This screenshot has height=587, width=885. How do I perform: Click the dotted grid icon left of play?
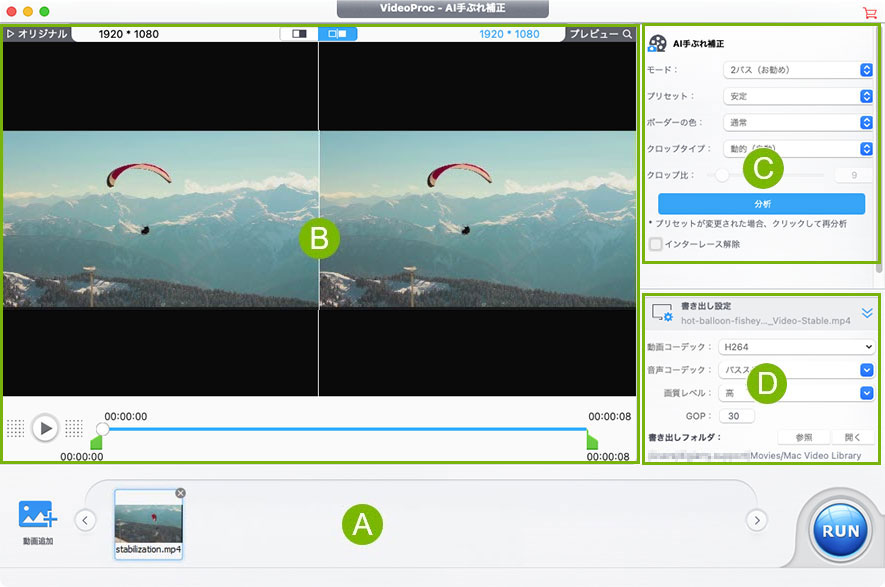15,428
